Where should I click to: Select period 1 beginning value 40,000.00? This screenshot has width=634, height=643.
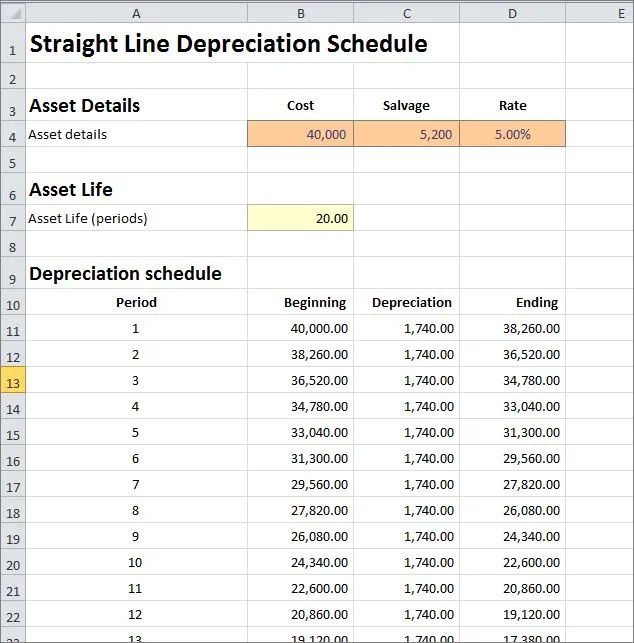pyautogui.click(x=301, y=328)
